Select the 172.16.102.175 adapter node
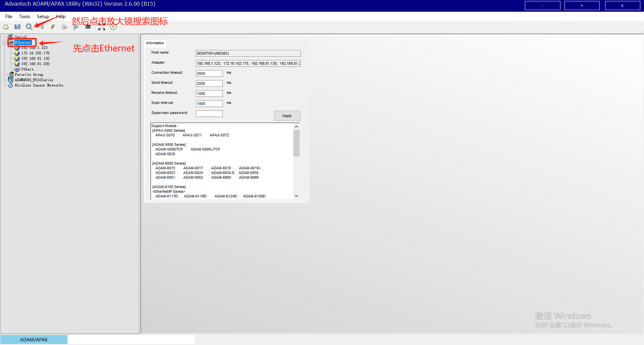Screen dimensions: 644x345 (35, 53)
